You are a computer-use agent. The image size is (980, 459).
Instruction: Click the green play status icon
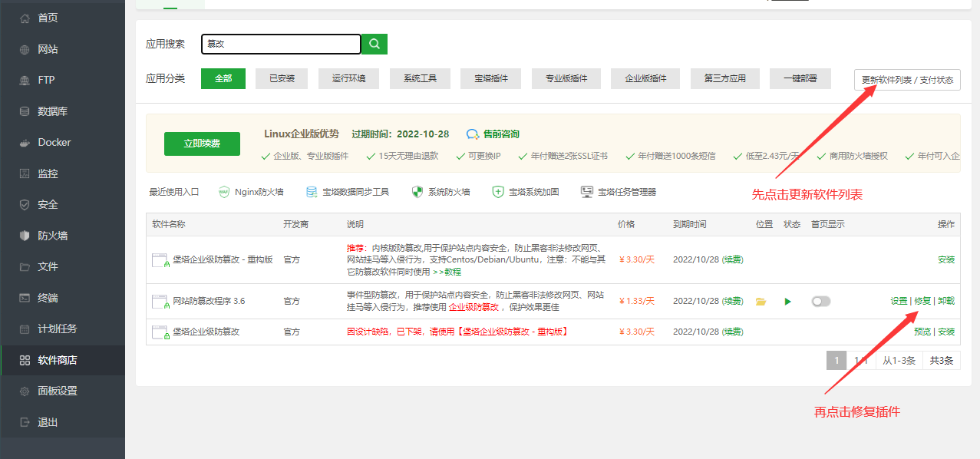(x=787, y=302)
